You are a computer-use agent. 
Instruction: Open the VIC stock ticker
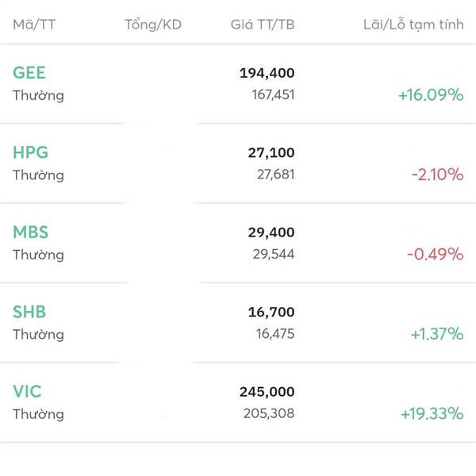pyautogui.click(x=27, y=391)
